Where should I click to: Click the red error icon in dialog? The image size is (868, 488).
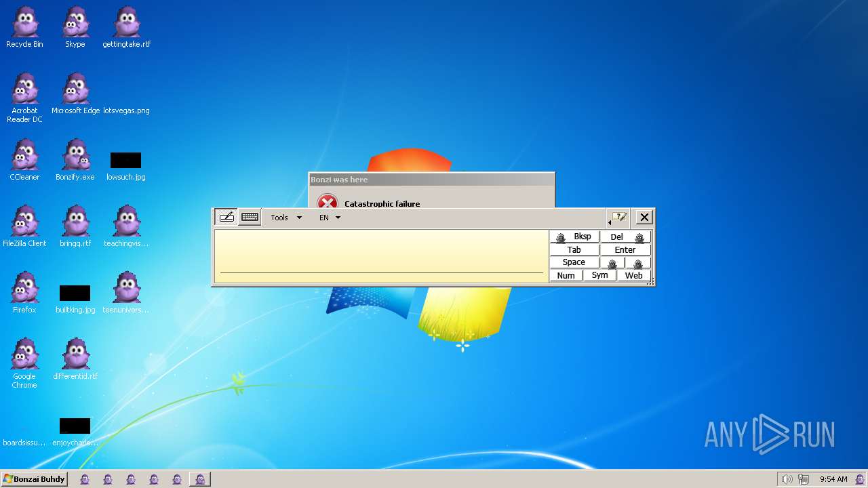[328, 202]
